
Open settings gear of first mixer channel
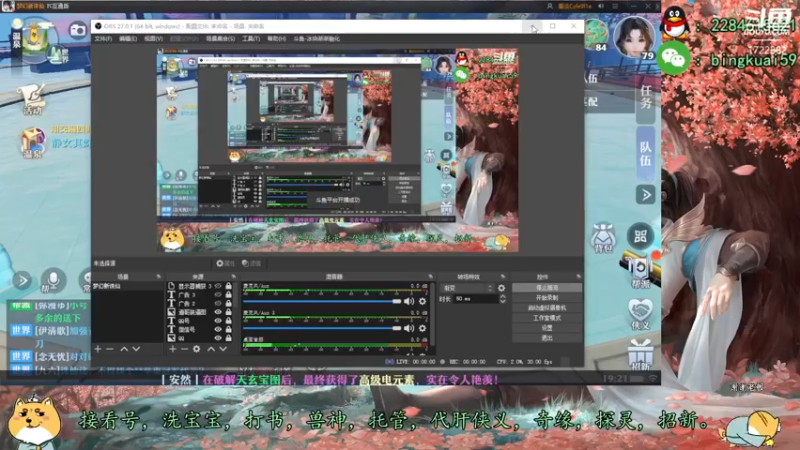422,302
